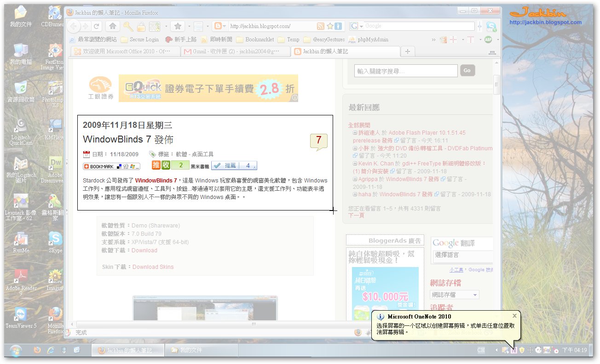Click the calendar icon beside 日期

(86, 154)
